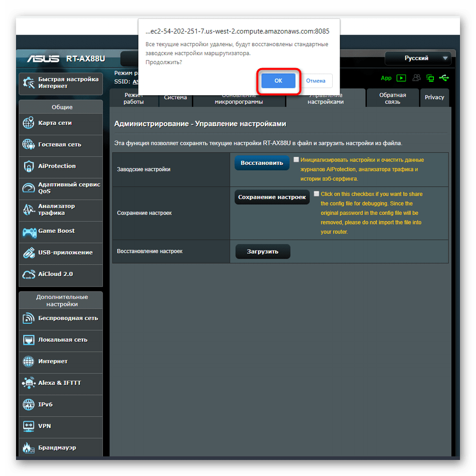Click the Гостевая сеть icon
Screen dimensions: 476x476
click(29, 144)
